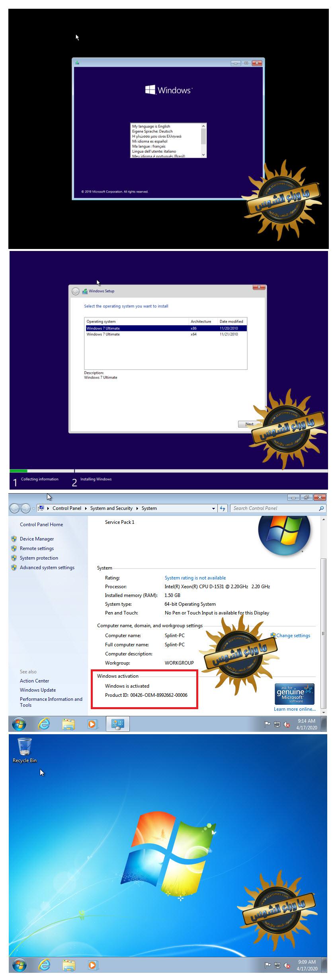Image resolution: width=336 pixels, height=980 pixels.
Task: Open Control Panel Home
Action: (x=41, y=525)
